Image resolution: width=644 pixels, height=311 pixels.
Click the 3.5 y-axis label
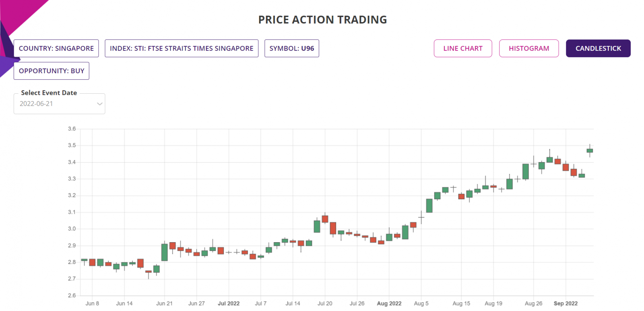(72, 145)
